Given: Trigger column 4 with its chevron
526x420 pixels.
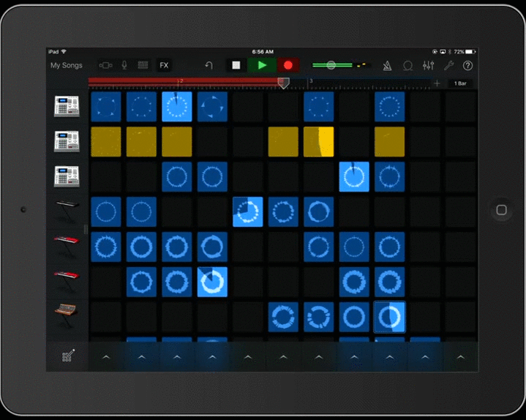Looking at the screenshot, I should (x=212, y=357).
